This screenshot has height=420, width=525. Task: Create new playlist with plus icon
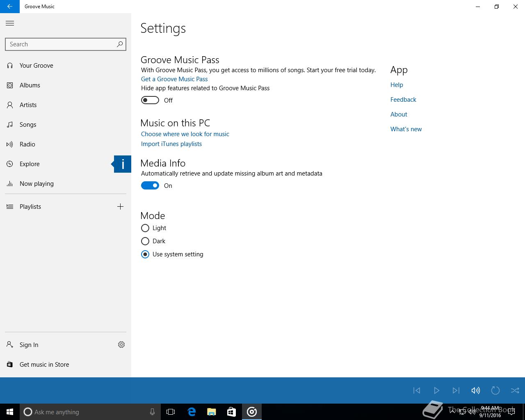(x=120, y=207)
